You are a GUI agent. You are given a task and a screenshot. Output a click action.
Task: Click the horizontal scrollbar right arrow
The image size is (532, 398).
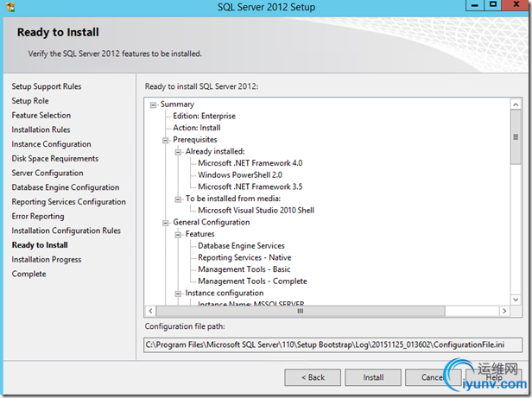[504, 311]
